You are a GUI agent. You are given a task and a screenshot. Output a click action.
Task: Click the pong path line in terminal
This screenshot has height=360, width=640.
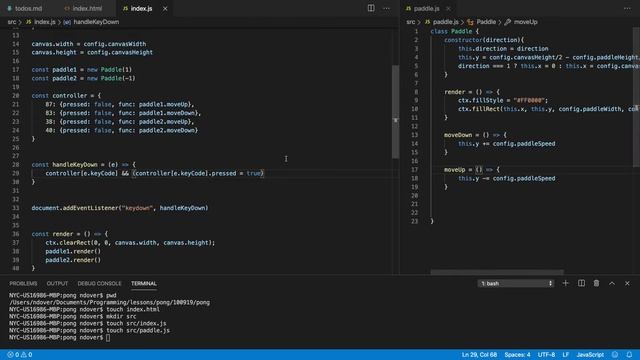[x=109, y=302]
